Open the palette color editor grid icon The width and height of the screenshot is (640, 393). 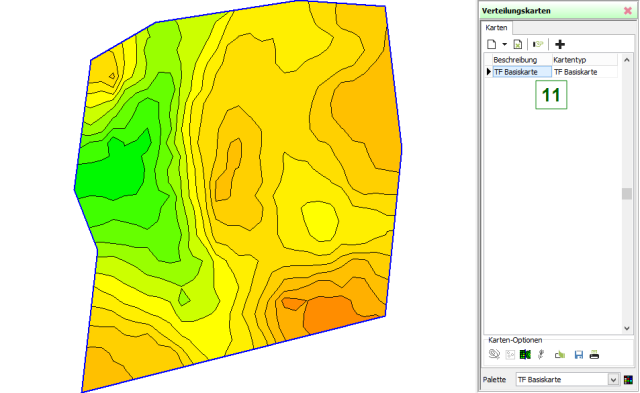point(628,380)
